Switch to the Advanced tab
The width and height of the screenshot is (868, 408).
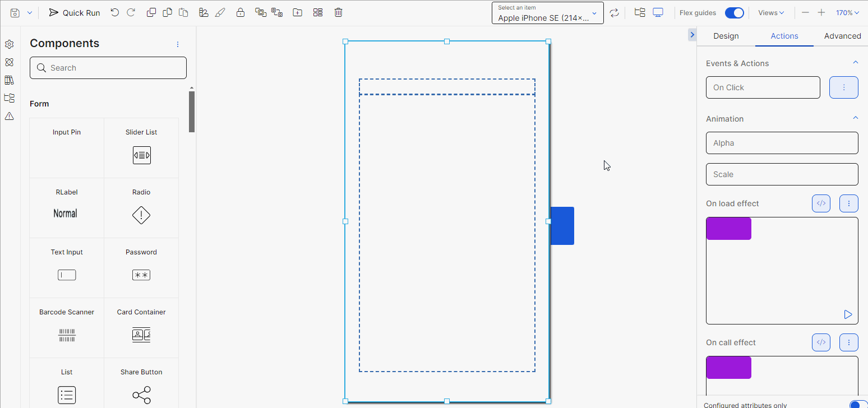click(x=842, y=36)
